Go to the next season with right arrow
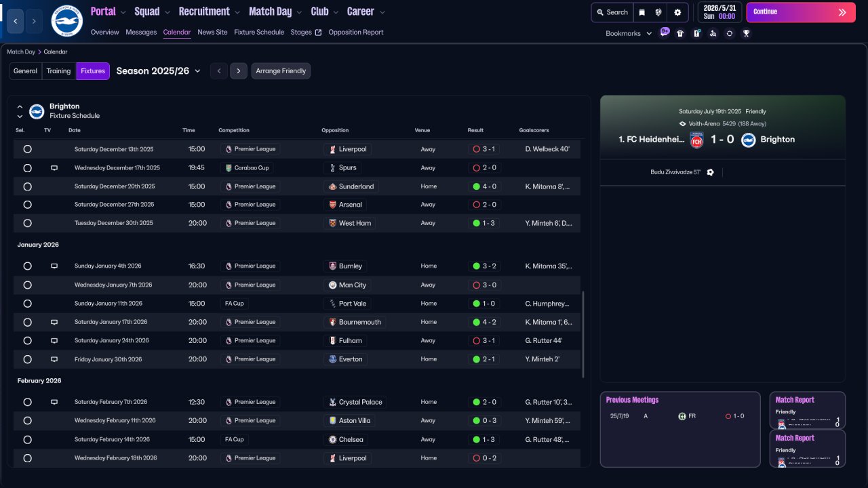The width and height of the screenshot is (868, 488). 238,71
